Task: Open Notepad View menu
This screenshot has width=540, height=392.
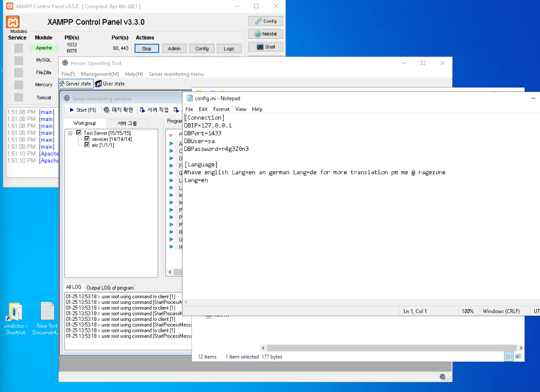Action: click(x=241, y=109)
